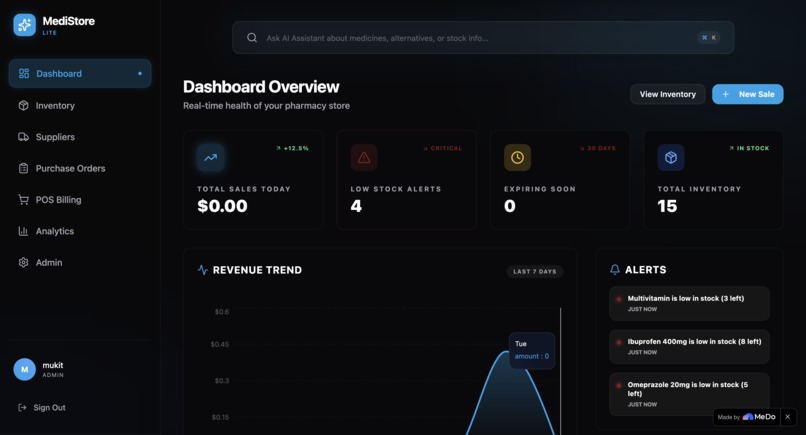
Task: Open the Analytics page
Action: [80, 231]
